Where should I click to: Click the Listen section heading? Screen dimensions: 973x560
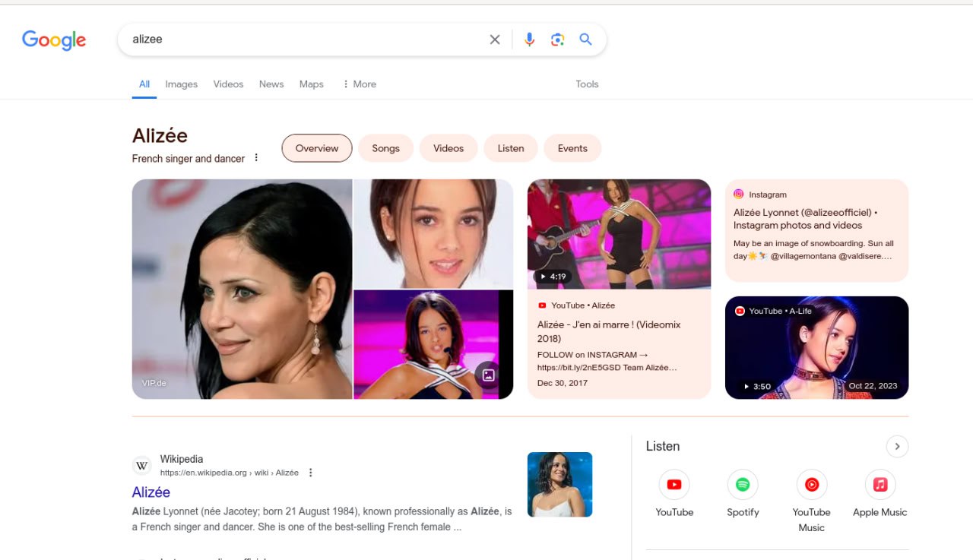click(x=663, y=446)
